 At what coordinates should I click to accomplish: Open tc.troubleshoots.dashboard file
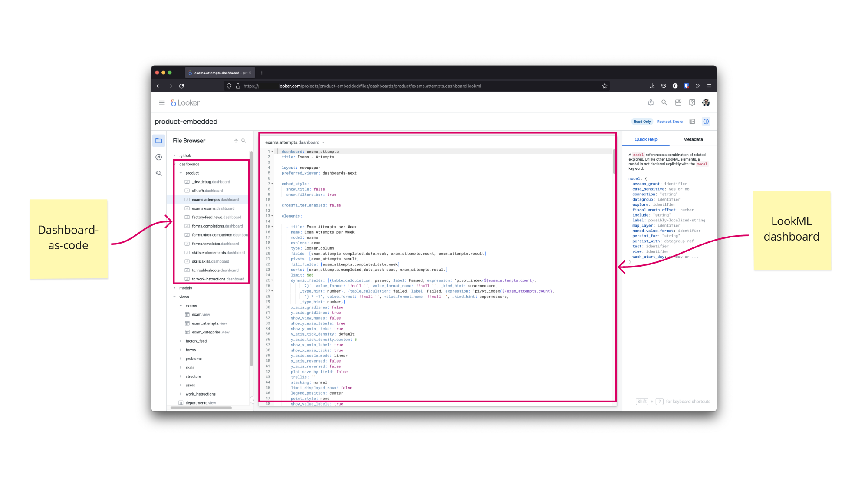(x=215, y=270)
